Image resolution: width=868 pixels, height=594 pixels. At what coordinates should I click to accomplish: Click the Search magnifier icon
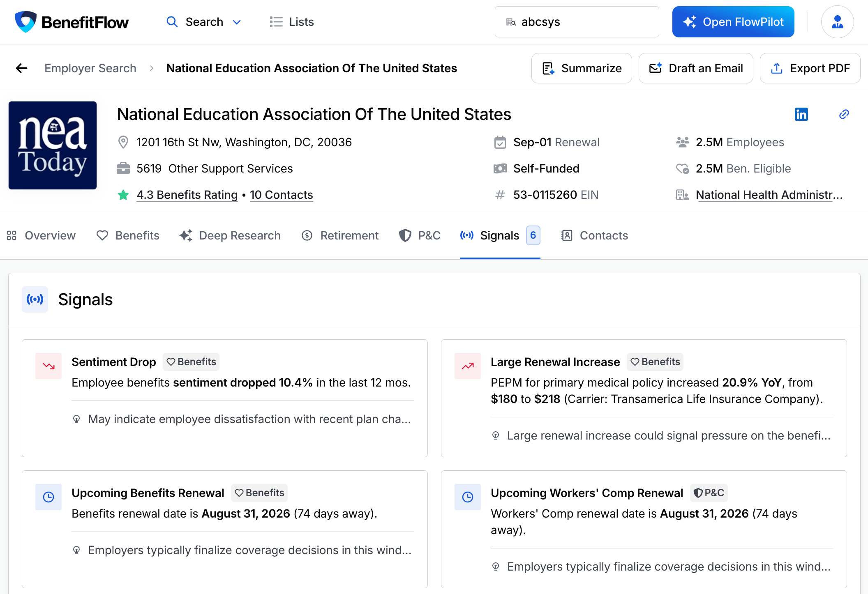[x=172, y=22]
